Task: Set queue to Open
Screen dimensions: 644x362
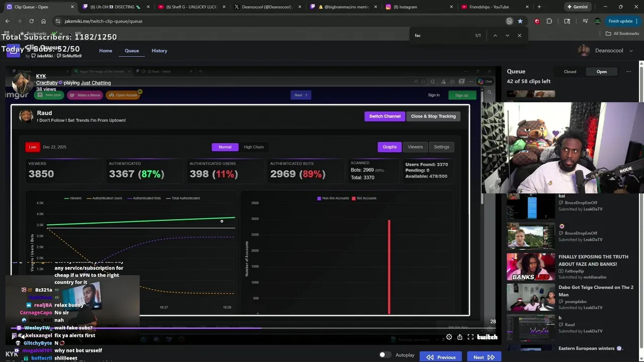Action: (601, 71)
